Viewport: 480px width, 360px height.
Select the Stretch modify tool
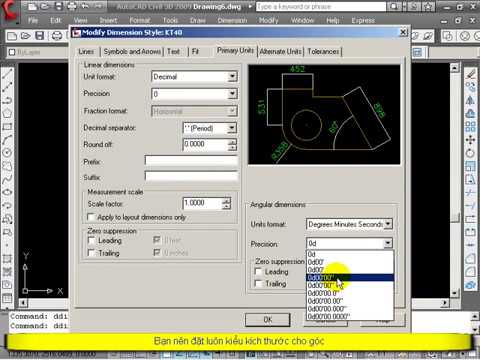coord(470,180)
